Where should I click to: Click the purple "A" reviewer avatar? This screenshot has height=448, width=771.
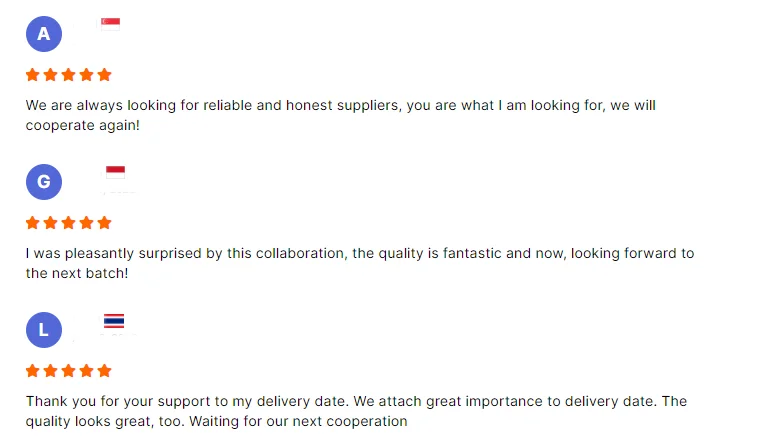[x=43, y=34]
